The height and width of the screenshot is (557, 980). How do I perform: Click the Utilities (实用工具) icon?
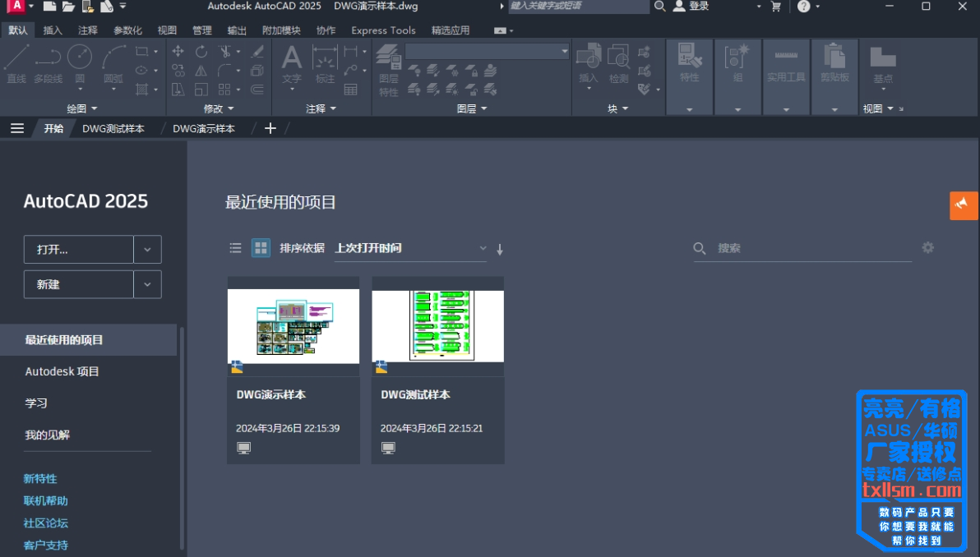point(786,56)
